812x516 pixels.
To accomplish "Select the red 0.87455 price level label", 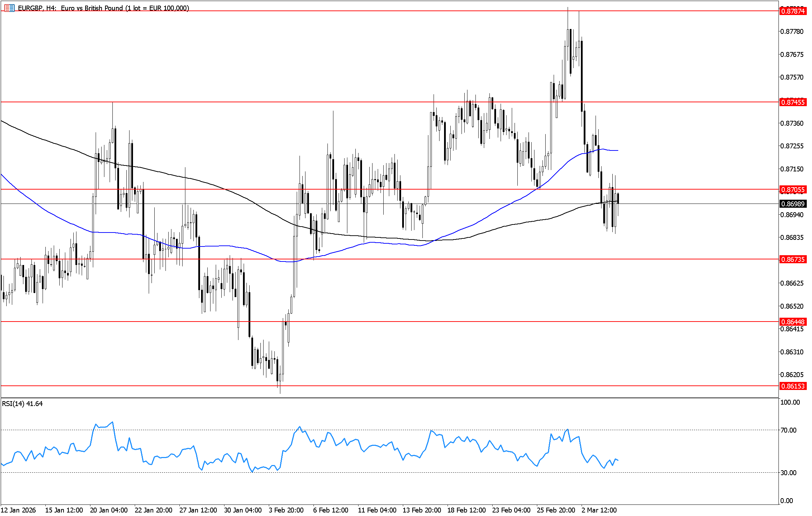I will [x=793, y=102].
